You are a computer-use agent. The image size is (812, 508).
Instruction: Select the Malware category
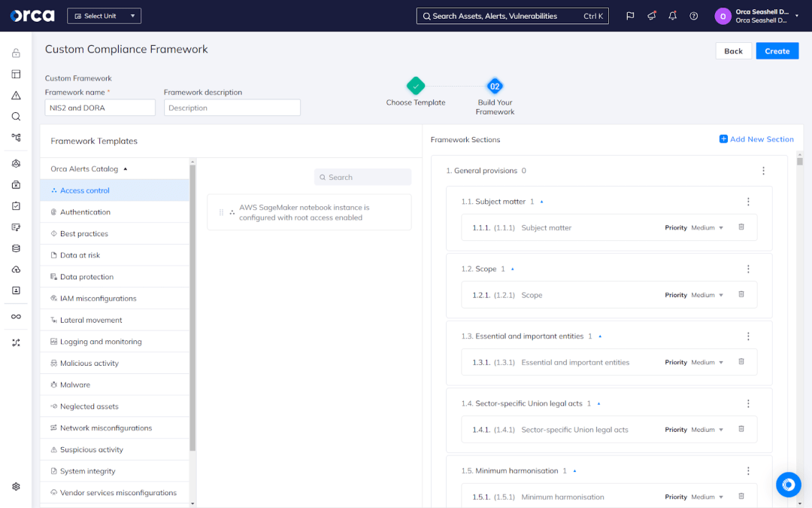coord(75,385)
